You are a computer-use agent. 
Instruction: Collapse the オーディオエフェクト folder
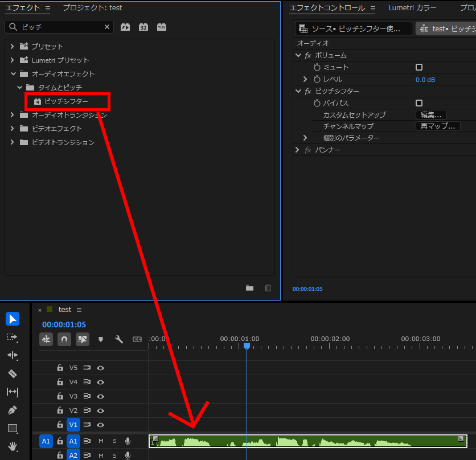(12, 74)
